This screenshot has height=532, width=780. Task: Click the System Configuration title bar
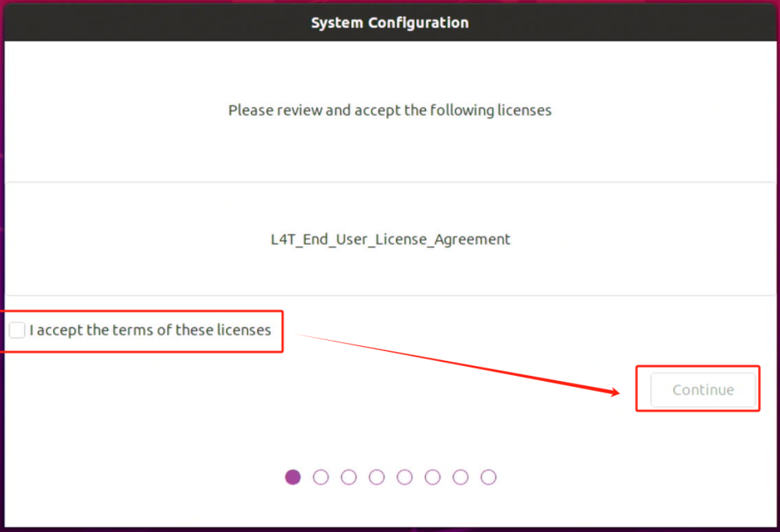pyautogui.click(x=390, y=23)
